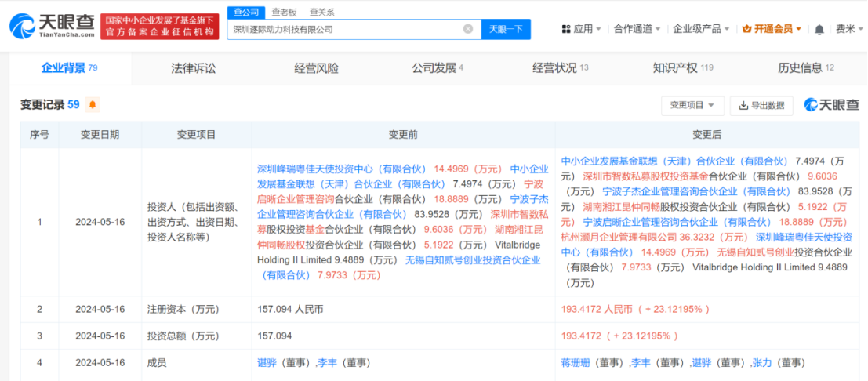Click the 投资总额(万元) cell in row 3
The height and width of the screenshot is (381, 868).
click(196, 336)
